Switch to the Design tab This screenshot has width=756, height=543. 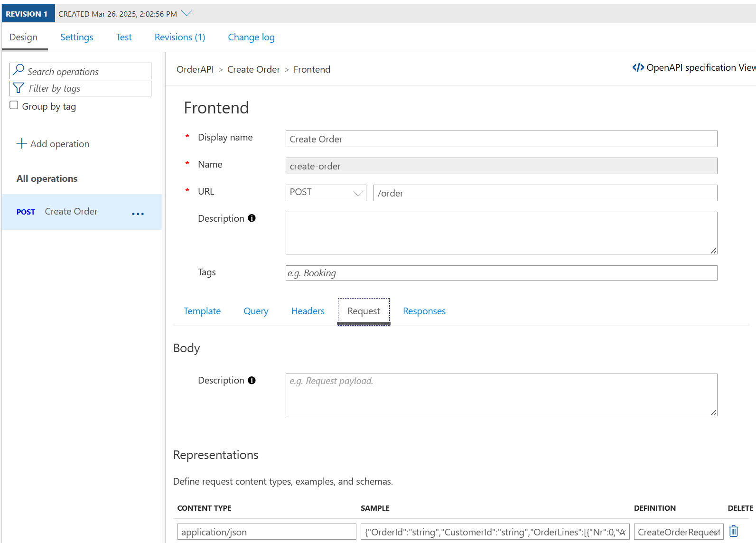pyautogui.click(x=23, y=37)
